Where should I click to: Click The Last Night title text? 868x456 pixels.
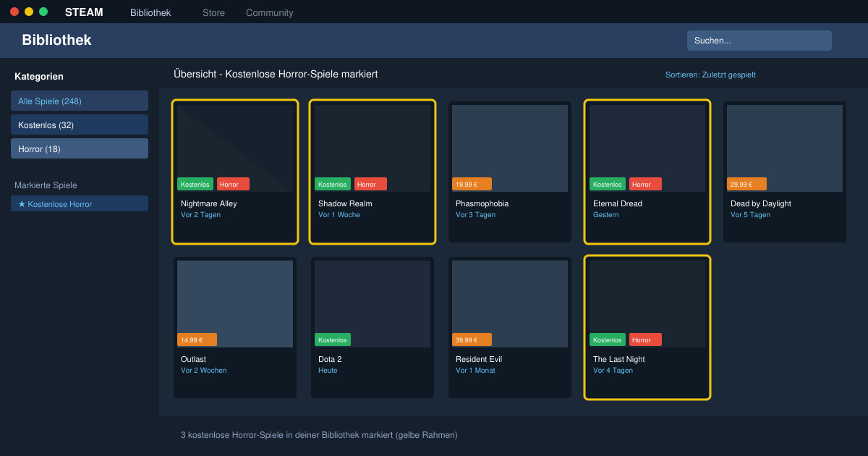[619, 359]
